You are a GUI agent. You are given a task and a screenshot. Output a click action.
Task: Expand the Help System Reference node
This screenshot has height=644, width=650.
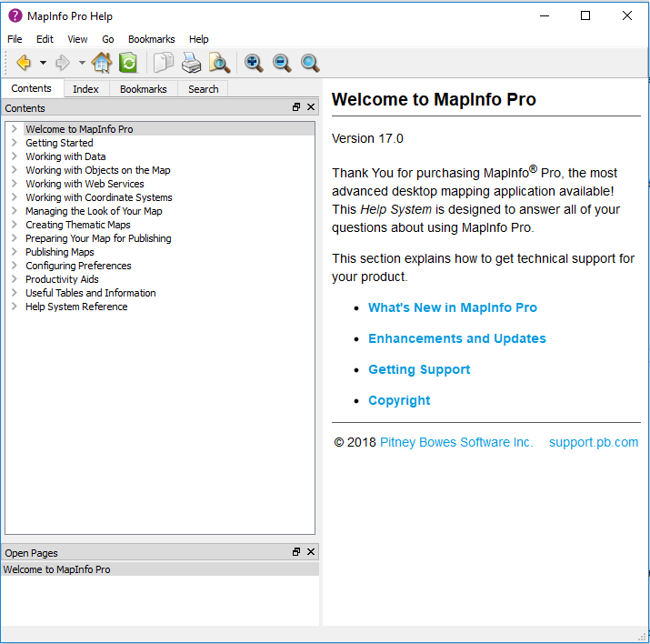pyautogui.click(x=15, y=307)
